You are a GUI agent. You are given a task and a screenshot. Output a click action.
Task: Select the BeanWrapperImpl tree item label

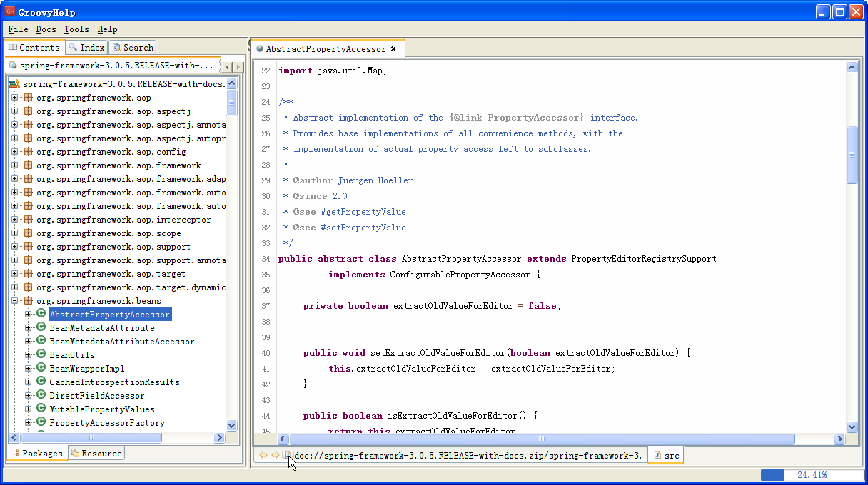click(87, 369)
